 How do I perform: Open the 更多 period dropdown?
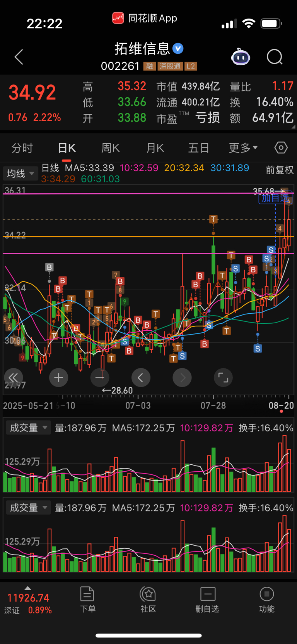coord(243,148)
